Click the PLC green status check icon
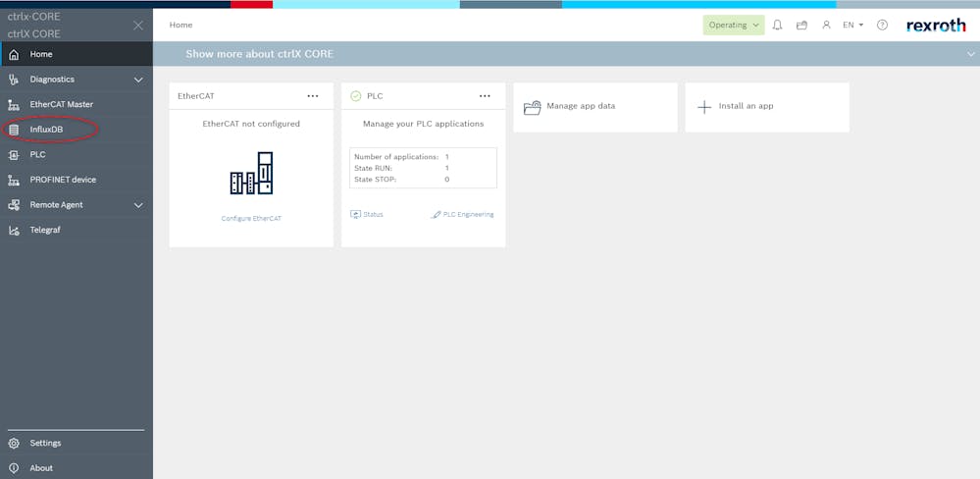This screenshot has height=479, width=980. click(356, 96)
